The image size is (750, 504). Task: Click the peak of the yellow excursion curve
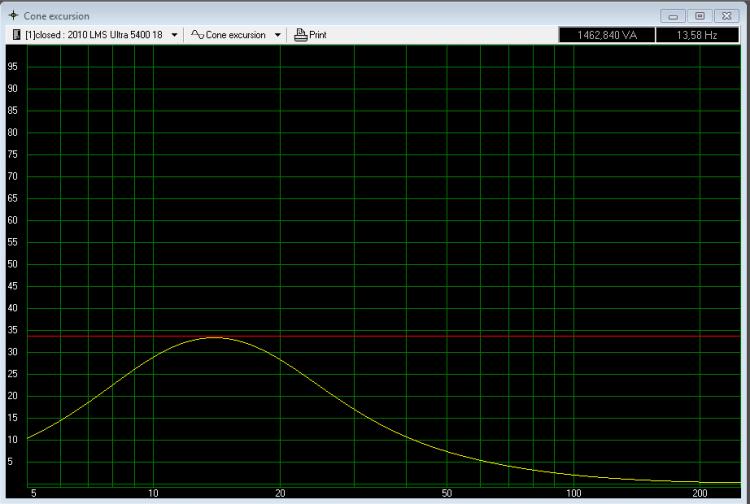214,338
